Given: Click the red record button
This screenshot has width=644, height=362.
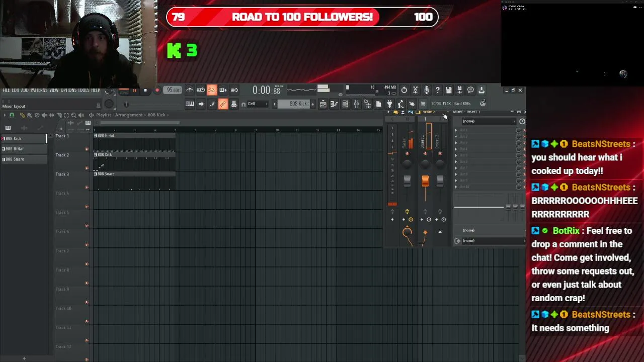Looking at the screenshot, I should tap(157, 90).
